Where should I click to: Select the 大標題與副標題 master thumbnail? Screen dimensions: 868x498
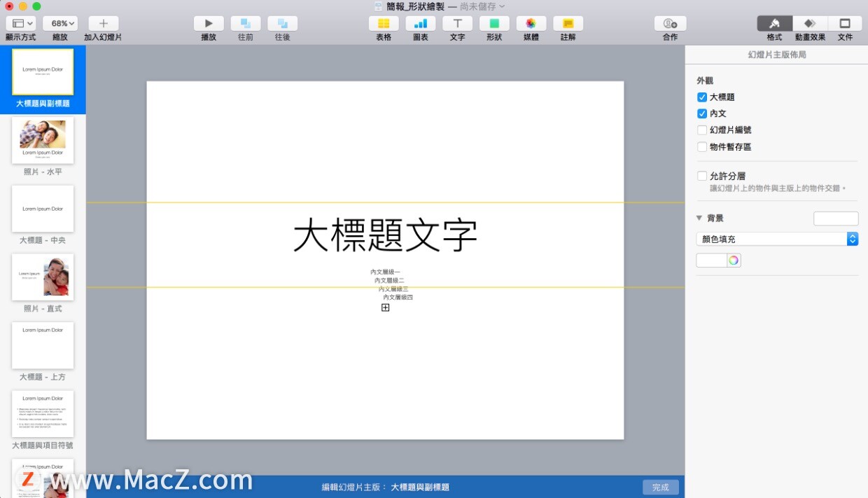point(43,72)
